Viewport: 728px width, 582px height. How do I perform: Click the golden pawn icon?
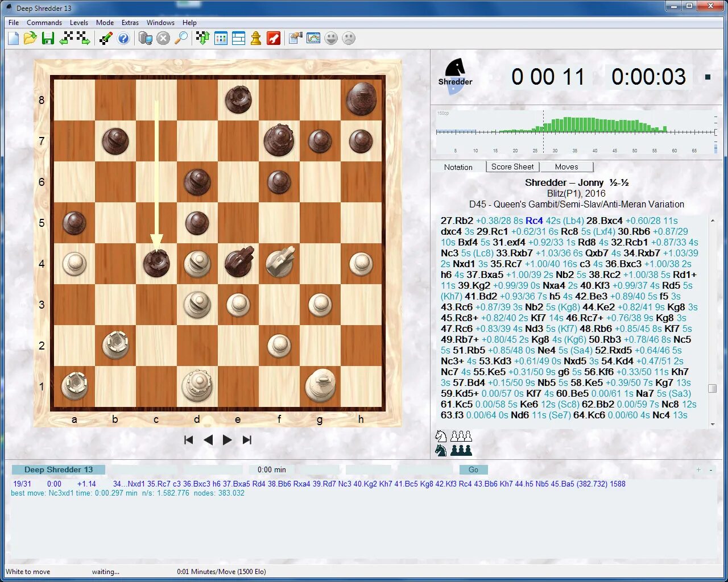[x=256, y=38]
